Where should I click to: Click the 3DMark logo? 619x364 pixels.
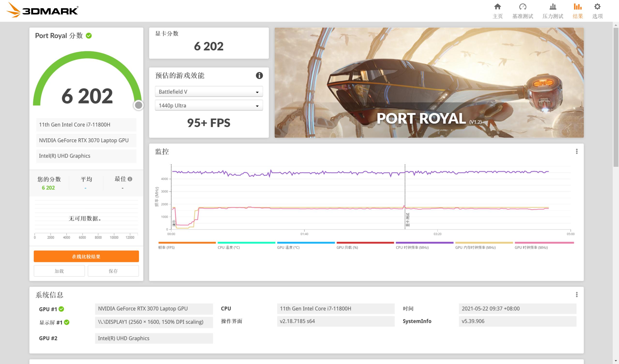coord(42,10)
